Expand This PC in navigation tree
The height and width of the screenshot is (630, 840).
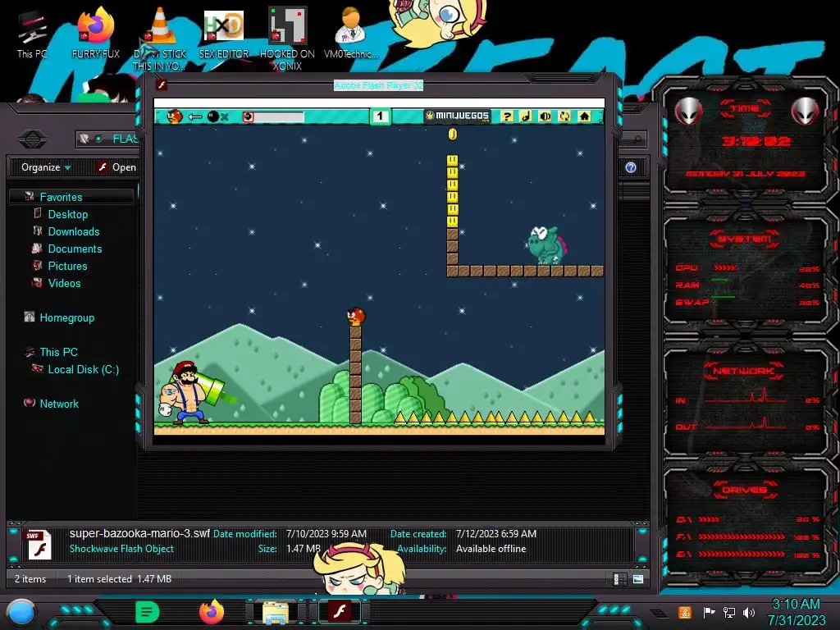58,352
